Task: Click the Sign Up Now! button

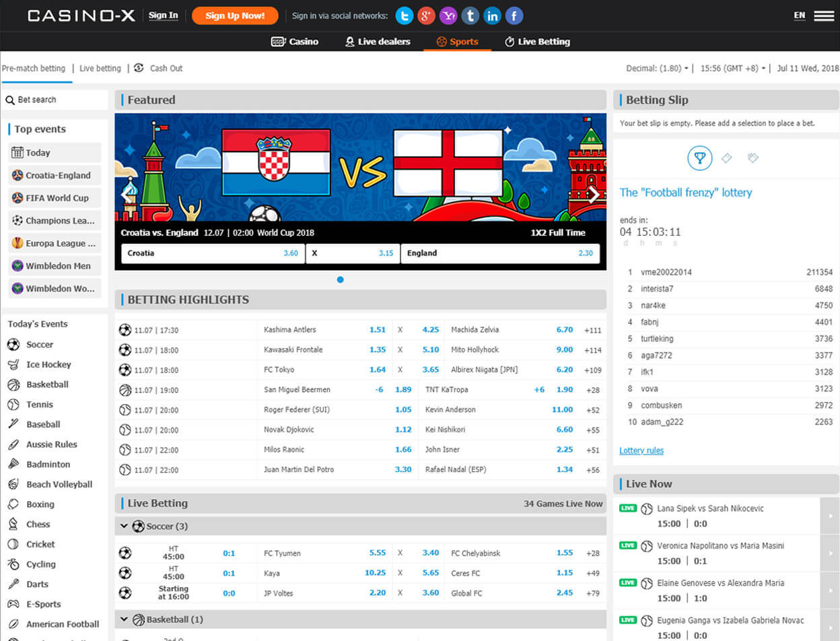Action: pos(235,15)
